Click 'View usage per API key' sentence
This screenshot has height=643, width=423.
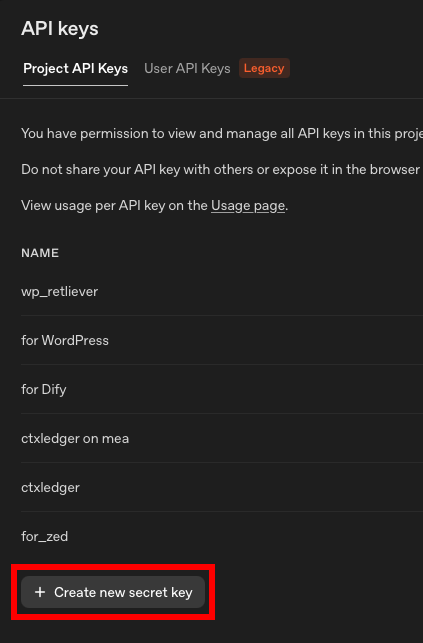click(x=155, y=205)
